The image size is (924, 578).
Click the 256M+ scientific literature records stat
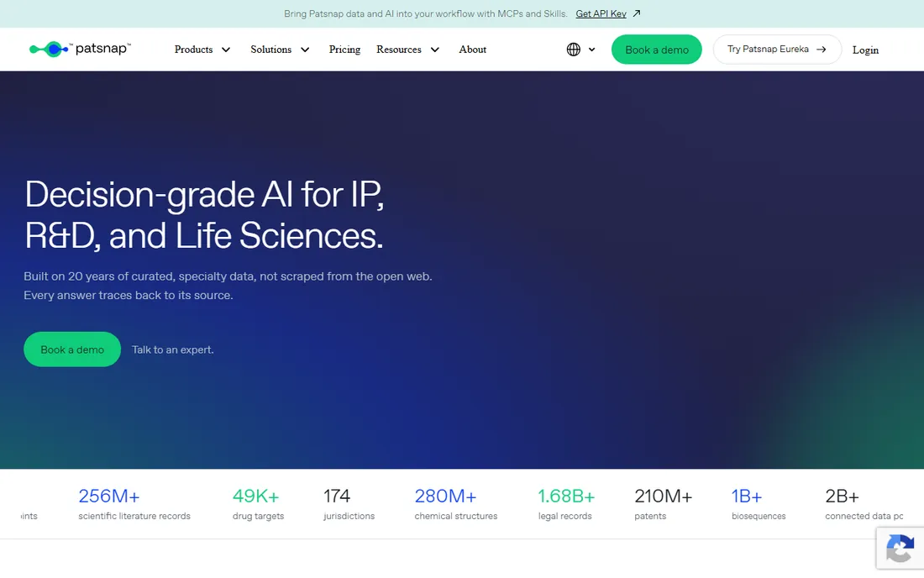tap(134, 504)
